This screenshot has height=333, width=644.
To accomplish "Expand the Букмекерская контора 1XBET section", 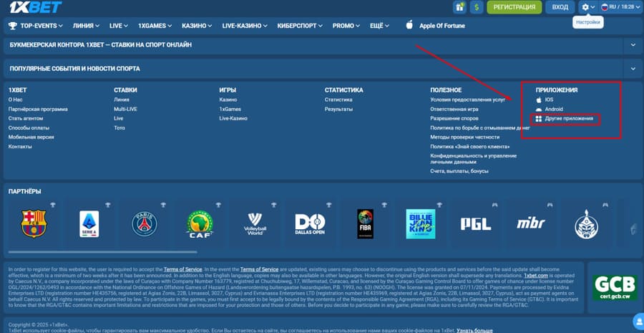I will pyautogui.click(x=633, y=45).
